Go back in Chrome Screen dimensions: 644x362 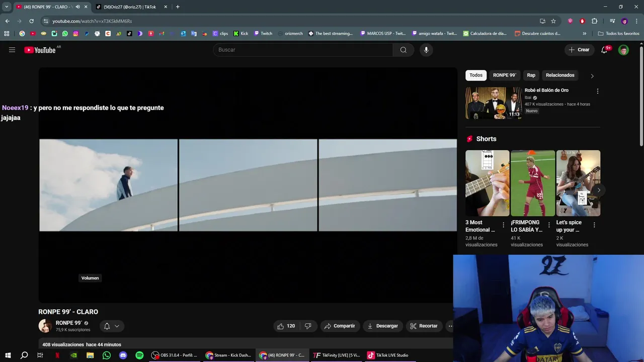7,21
